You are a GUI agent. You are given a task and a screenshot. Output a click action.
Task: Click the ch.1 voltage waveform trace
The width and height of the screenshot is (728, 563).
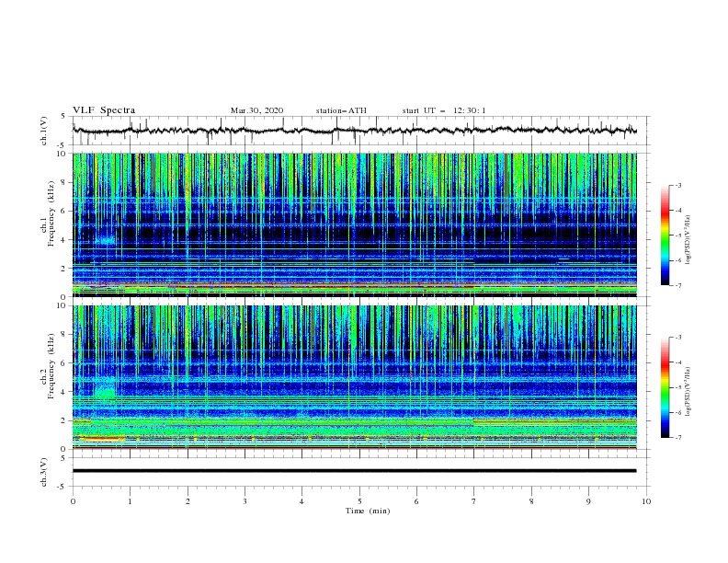[x=355, y=131]
